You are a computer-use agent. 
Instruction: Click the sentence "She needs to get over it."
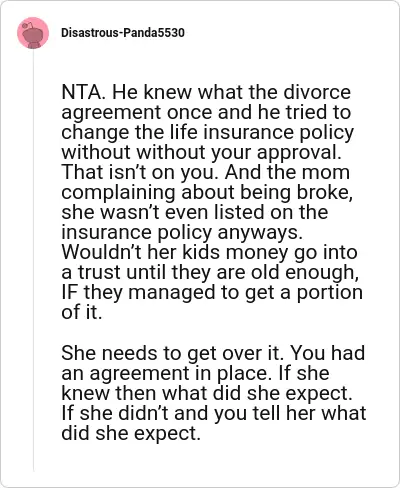pyautogui.click(x=172, y=353)
